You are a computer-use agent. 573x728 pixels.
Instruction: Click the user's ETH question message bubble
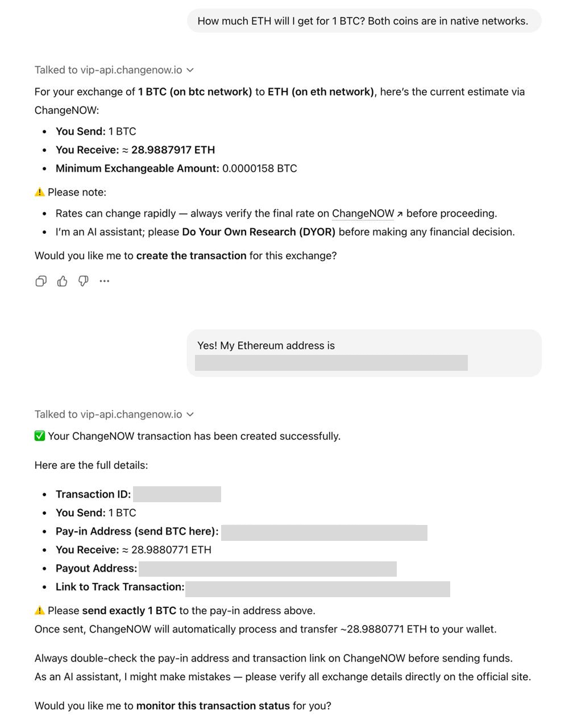pyautogui.click(x=363, y=20)
